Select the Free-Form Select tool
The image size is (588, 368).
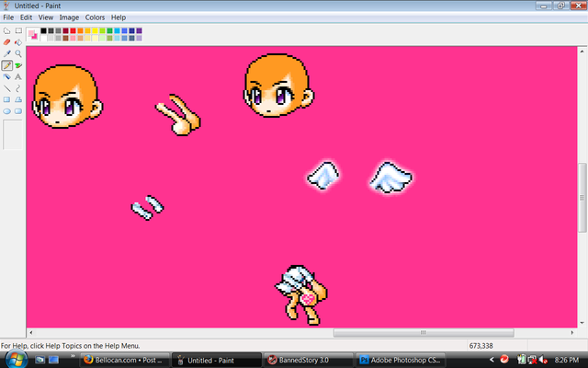click(6, 30)
